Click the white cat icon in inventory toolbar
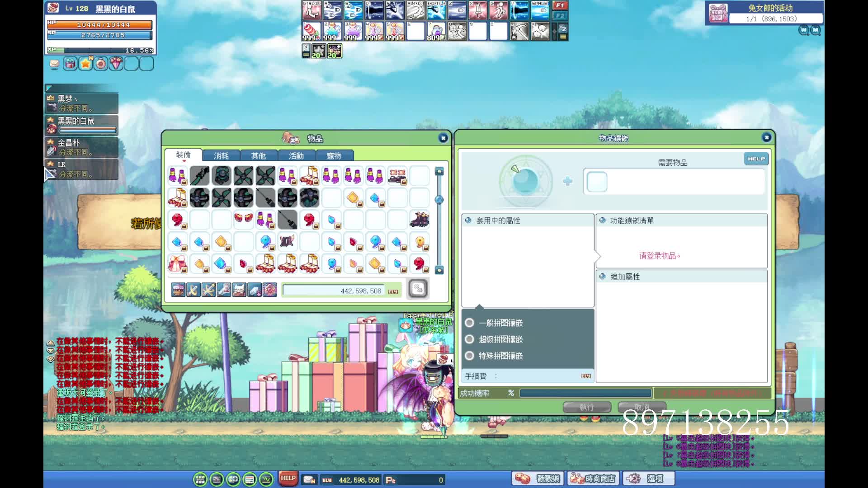The image size is (868, 488). [239, 290]
